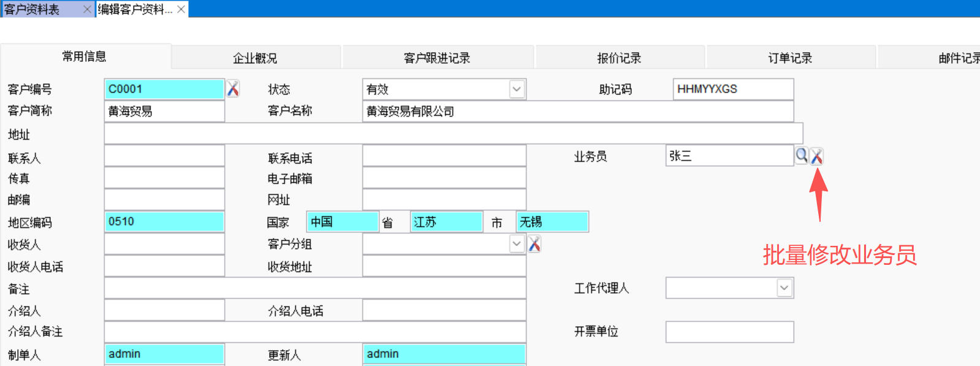Click the 客户名称 field with 黄海贸易有限公司
The height and width of the screenshot is (366, 980).
click(577, 111)
